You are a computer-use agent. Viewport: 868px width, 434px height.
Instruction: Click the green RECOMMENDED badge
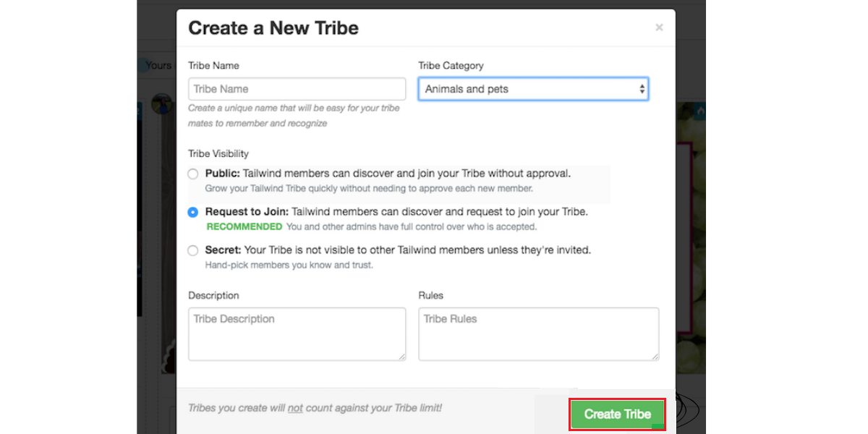click(244, 226)
